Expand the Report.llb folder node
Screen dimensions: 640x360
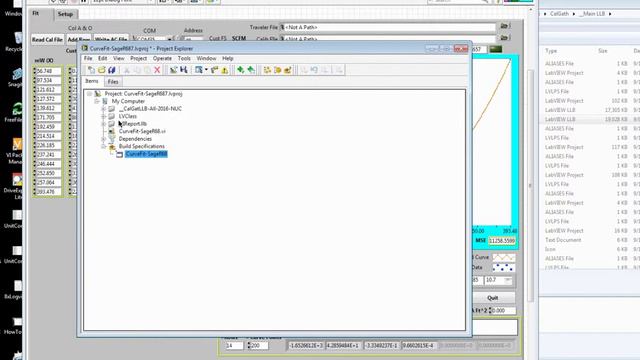pyautogui.click(x=104, y=124)
